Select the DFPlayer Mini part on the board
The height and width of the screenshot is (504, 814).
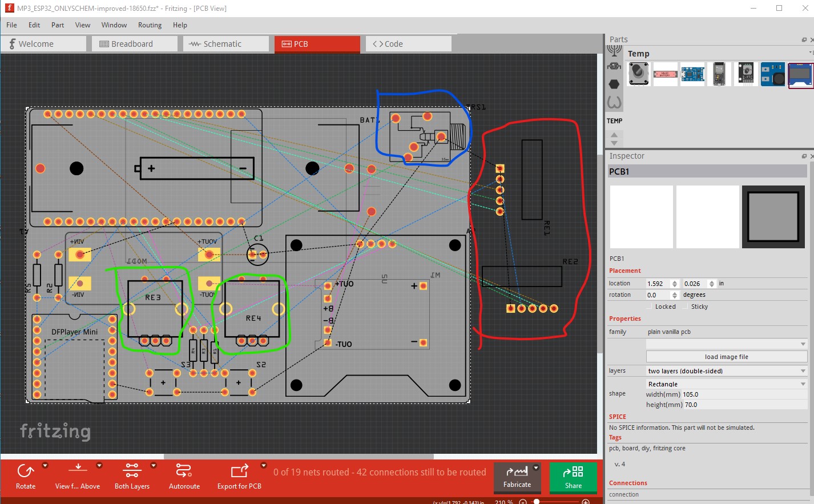click(75, 357)
